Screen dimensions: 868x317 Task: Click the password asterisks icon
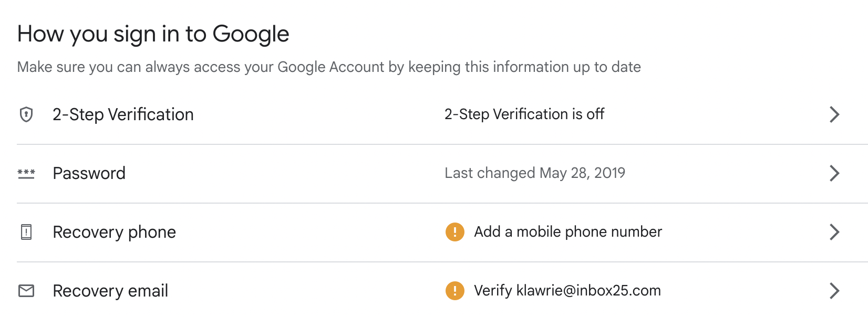click(26, 174)
